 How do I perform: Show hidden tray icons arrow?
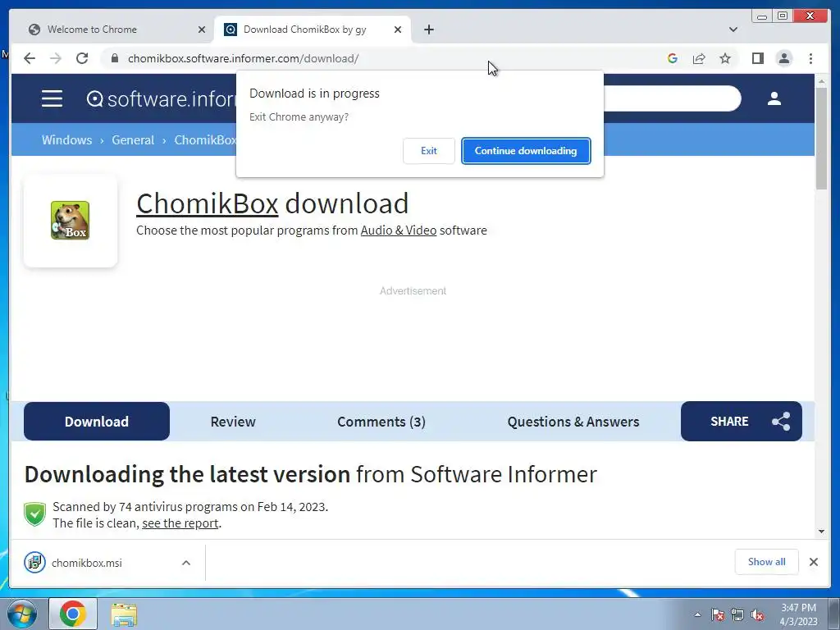tap(697, 614)
